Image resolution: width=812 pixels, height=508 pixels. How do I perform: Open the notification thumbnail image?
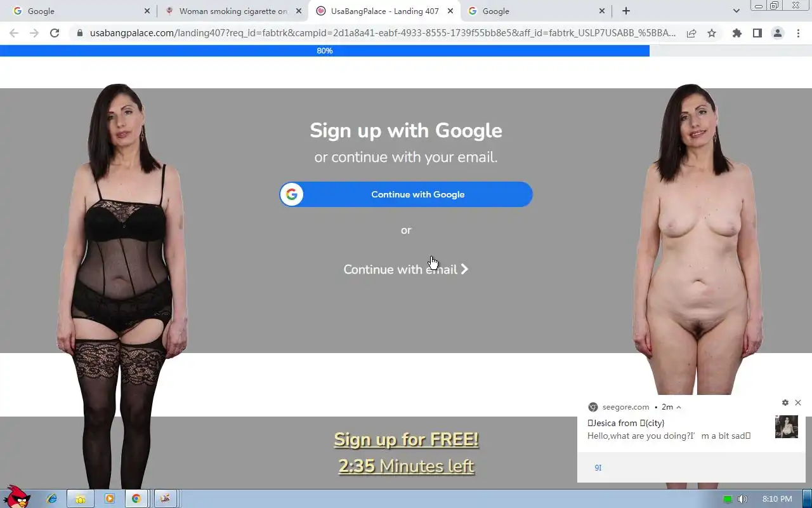click(x=787, y=427)
